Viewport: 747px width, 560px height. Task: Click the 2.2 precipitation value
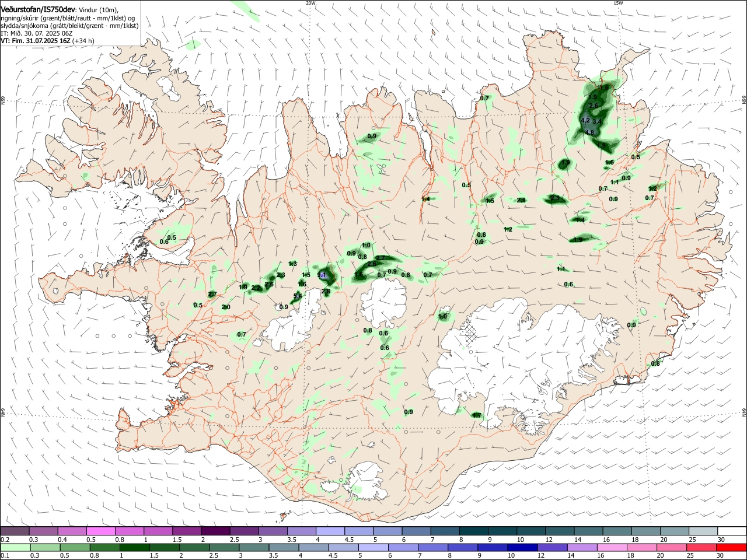(256, 288)
